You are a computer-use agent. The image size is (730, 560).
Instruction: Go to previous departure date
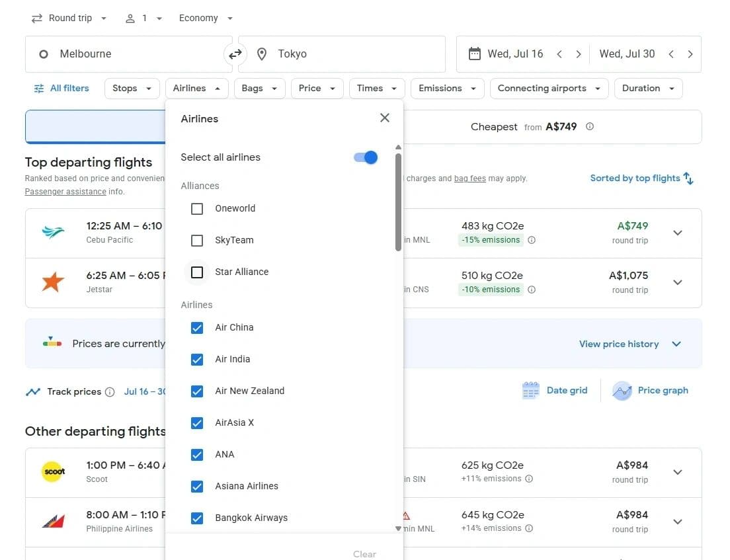[x=559, y=54]
